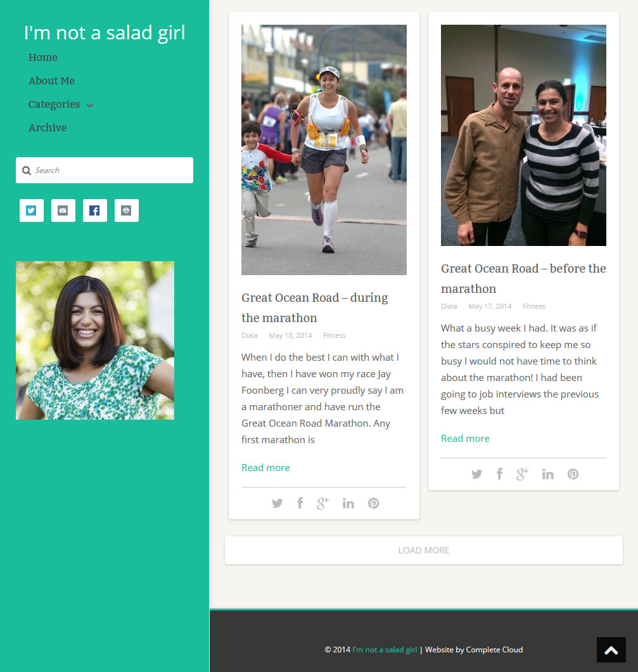Open the Home menu item

tap(43, 58)
